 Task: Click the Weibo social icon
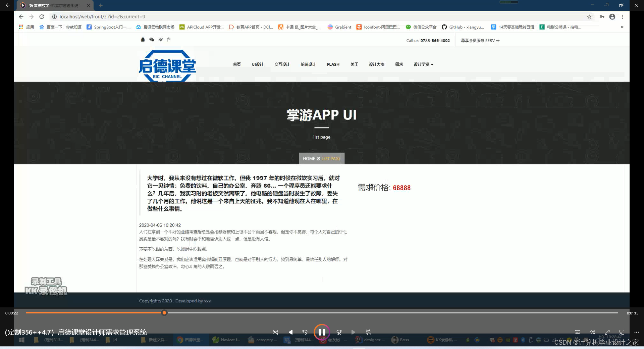[161, 40]
